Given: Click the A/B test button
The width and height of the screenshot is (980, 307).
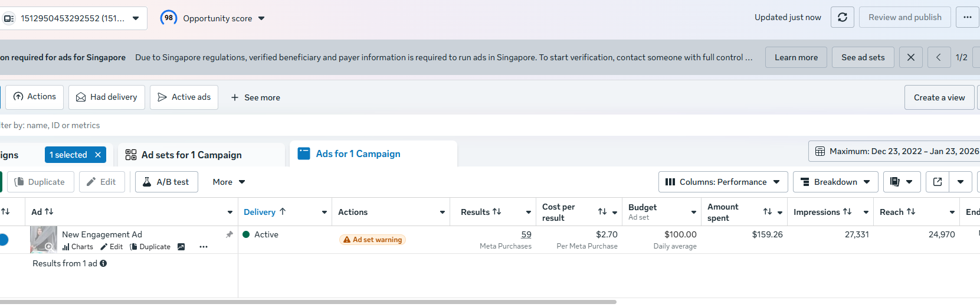Looking at the screenshot, I should pyautogui.click(x=166, y=182).
